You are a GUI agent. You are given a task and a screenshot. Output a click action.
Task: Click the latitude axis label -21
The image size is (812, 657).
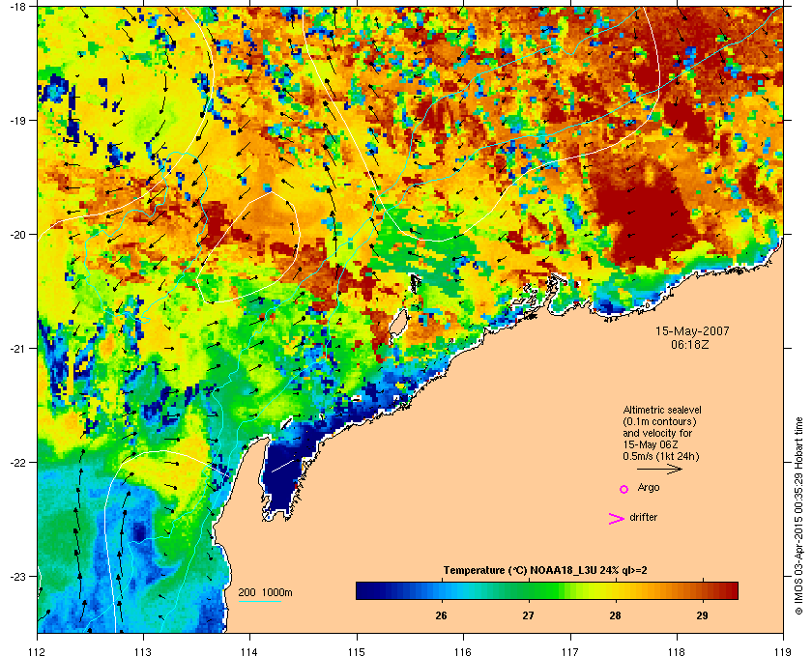tap(17, 349)
